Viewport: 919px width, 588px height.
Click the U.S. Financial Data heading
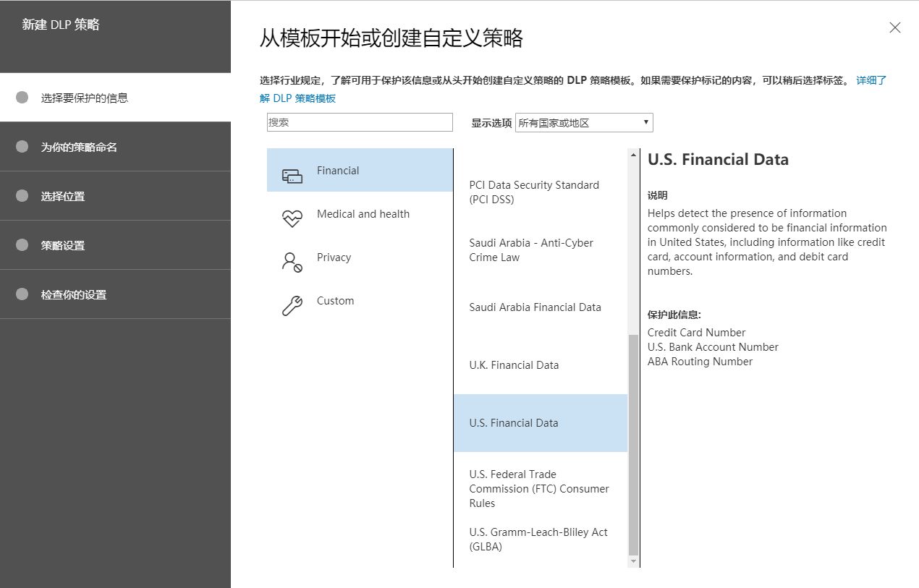(x=718, y=160)
